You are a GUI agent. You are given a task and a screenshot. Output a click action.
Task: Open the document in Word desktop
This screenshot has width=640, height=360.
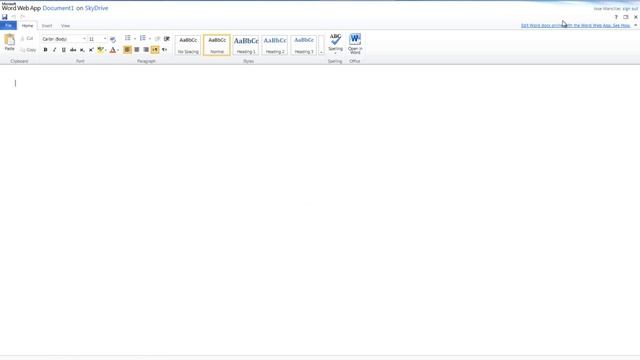click(355, 44)
